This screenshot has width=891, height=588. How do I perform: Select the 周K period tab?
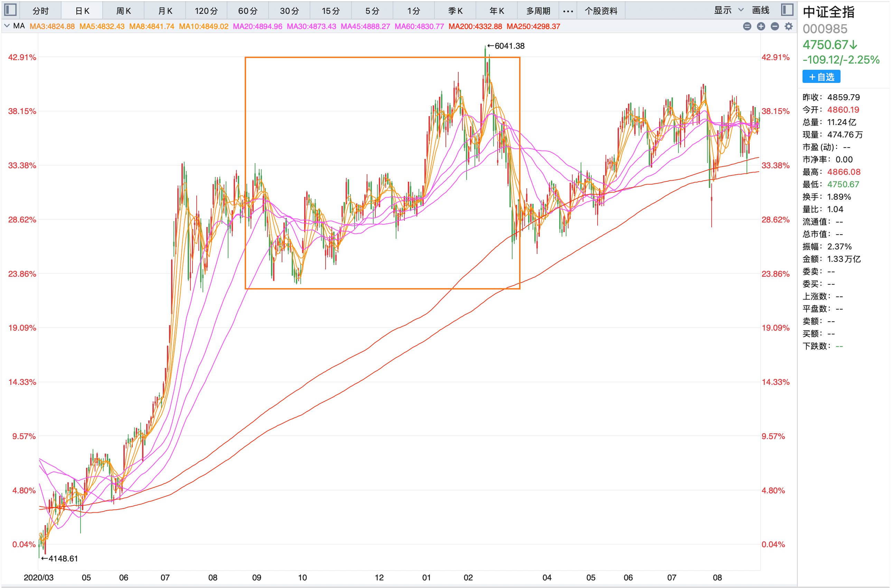[x=123, y=11]
